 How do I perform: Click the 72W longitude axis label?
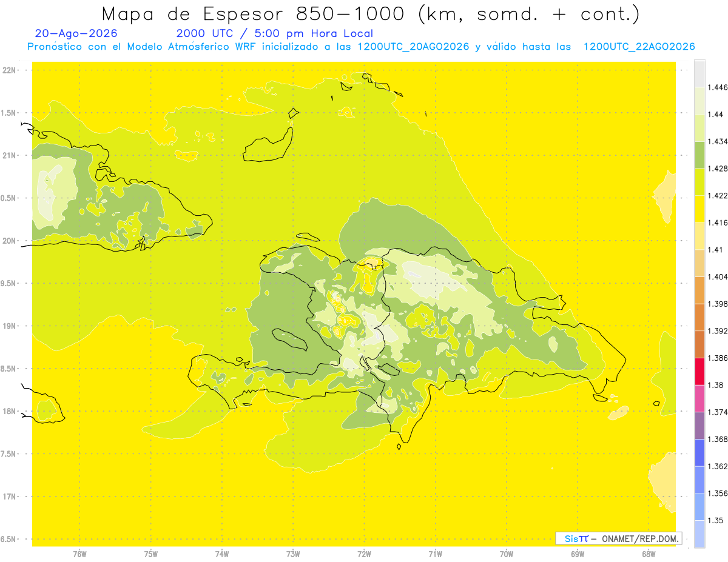[364, 554]
